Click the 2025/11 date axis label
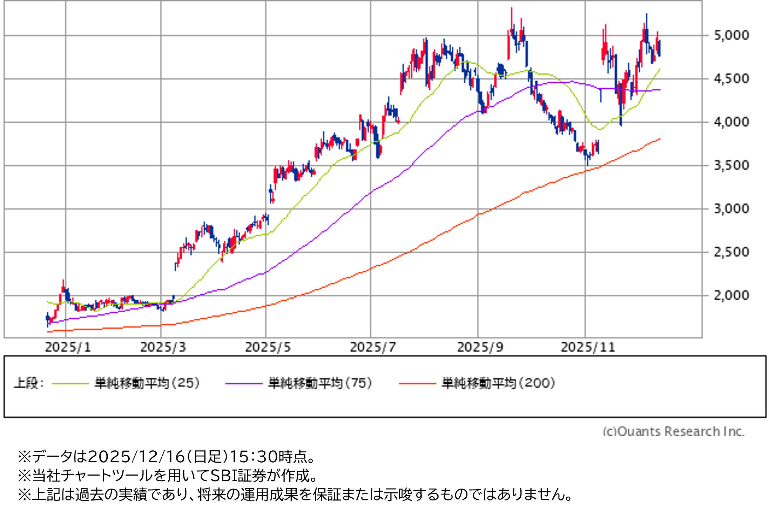The width and height of the screenshot is (769, 532). click(x=588, y=347)
